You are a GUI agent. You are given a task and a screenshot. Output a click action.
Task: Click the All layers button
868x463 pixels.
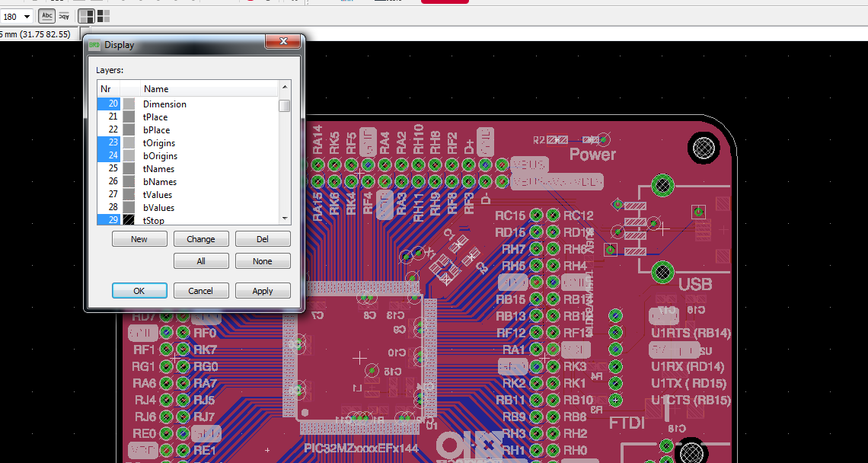(x=201, y=261)
